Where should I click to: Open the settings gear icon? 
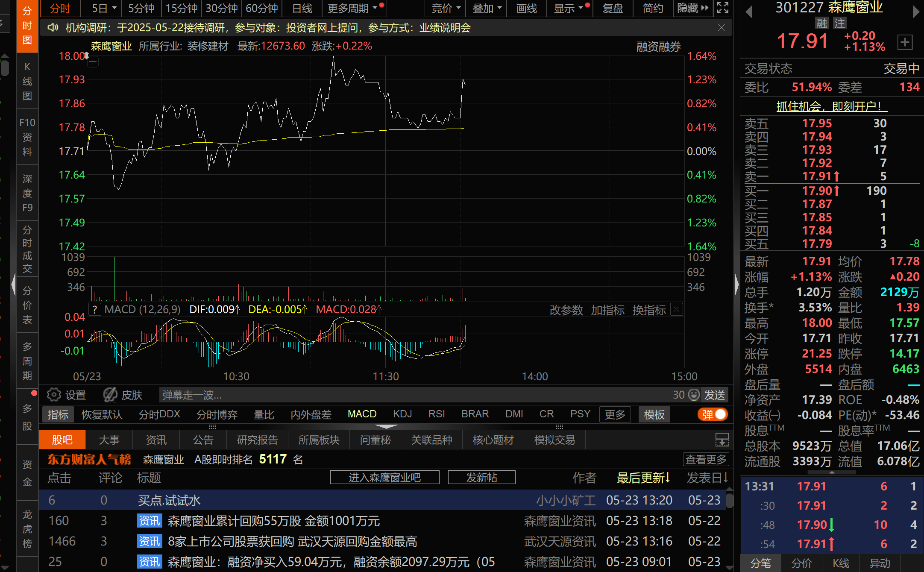54,395
